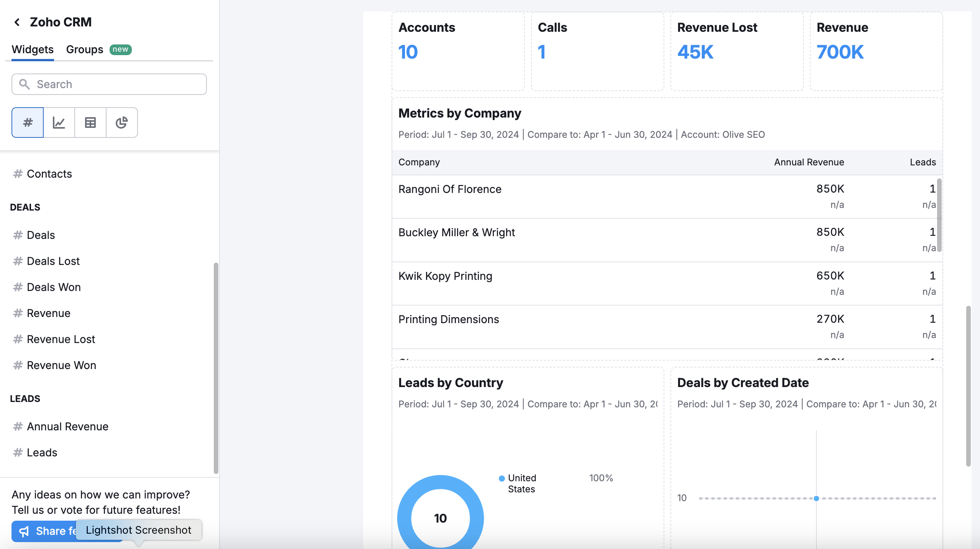Expand the Metrics by Company section

(461, 112)
